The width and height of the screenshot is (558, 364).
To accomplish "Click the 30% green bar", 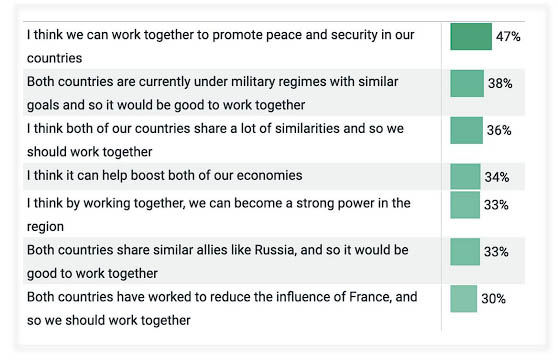I will [463, 299].
